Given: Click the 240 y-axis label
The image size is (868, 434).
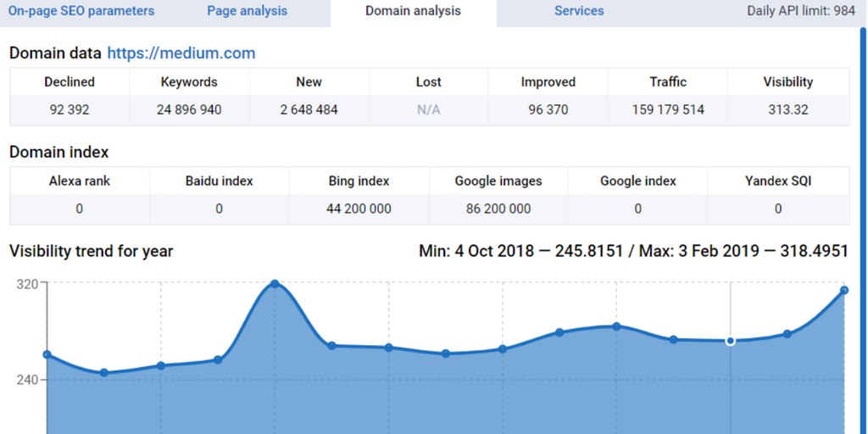Looking at the screenshot, I should [x=28, y=381].
